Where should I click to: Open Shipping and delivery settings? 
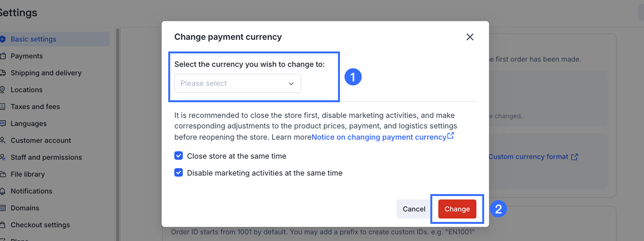click(46, 73)
